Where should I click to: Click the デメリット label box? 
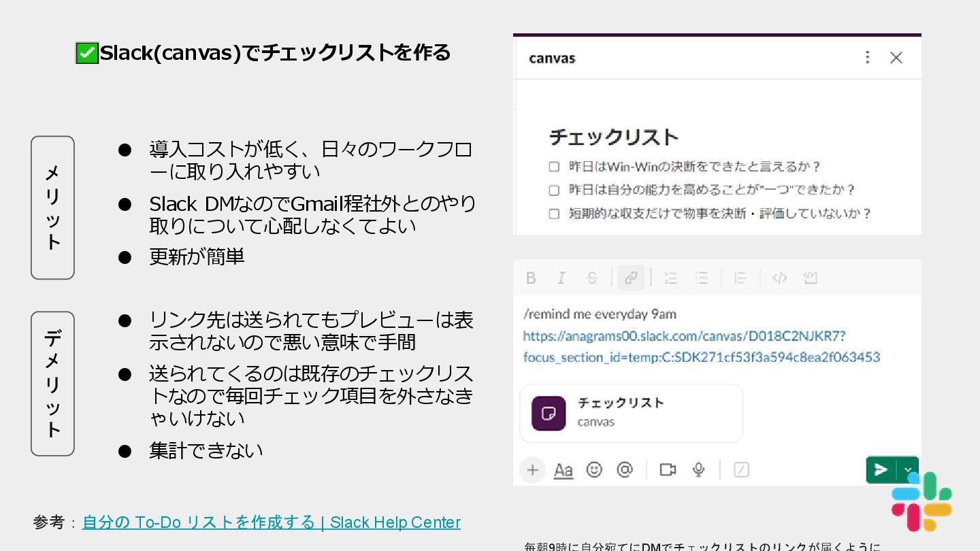pyautogui.click(x=52, y=384)
